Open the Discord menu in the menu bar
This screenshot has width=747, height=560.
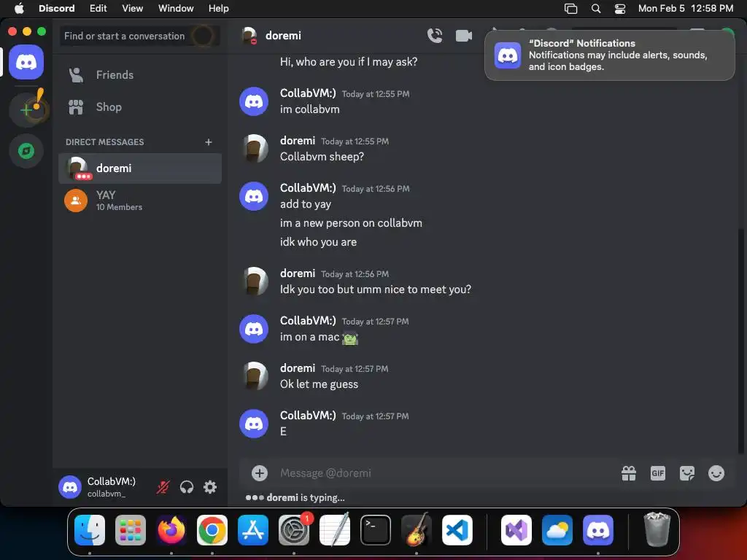point(56,8)
